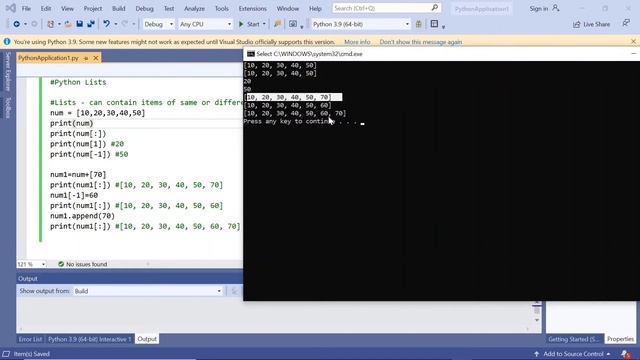Open the Getting Started tab

573,339
